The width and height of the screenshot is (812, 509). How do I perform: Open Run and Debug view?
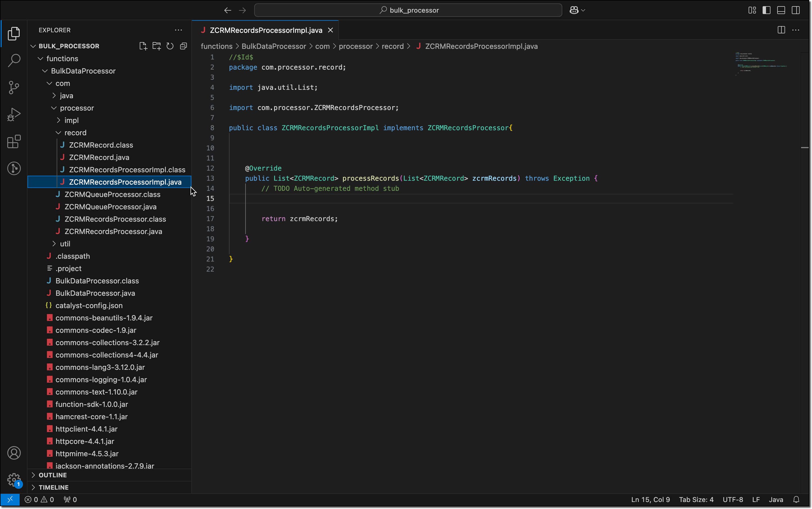coord(14,114)
